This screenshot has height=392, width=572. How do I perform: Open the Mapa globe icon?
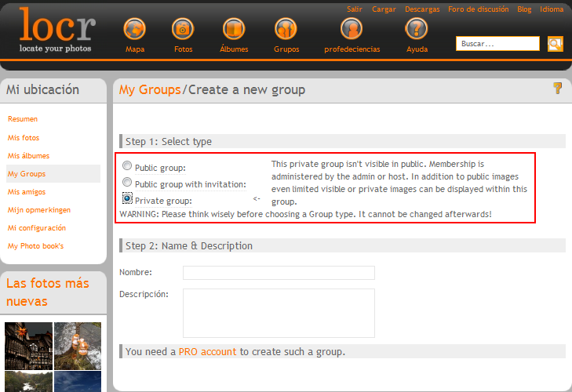(x=135, y=29)
